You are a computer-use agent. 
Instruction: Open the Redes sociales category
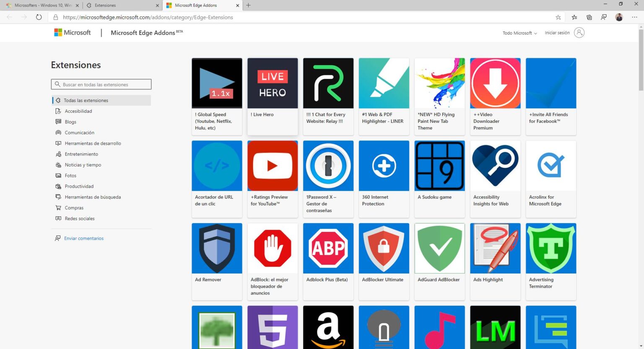tap(80, 218)
